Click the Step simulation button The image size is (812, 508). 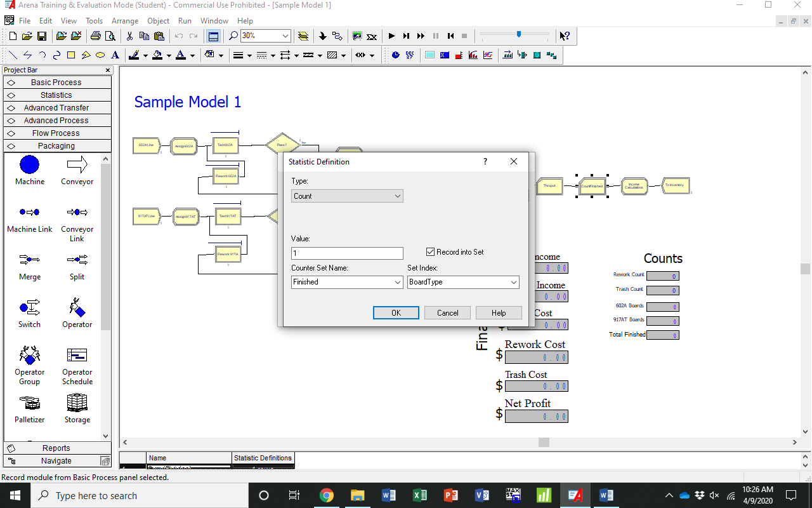point(406,36)
